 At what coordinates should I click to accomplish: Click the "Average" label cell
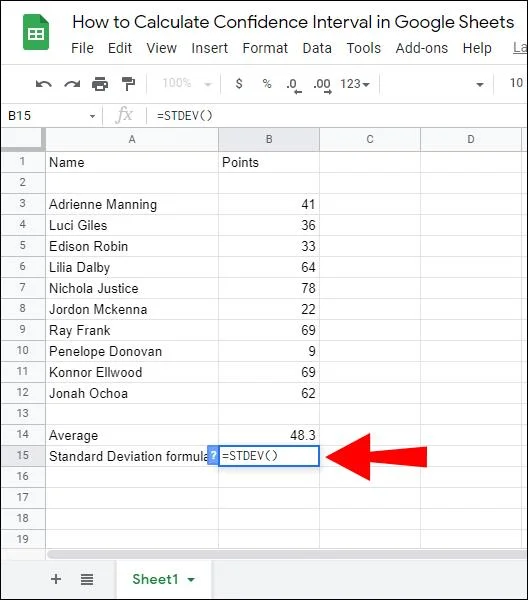(x=132, y=435)
